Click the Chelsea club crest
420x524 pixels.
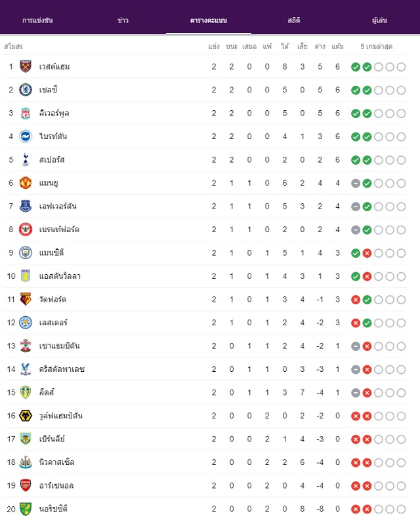click(x=26, y=90)
